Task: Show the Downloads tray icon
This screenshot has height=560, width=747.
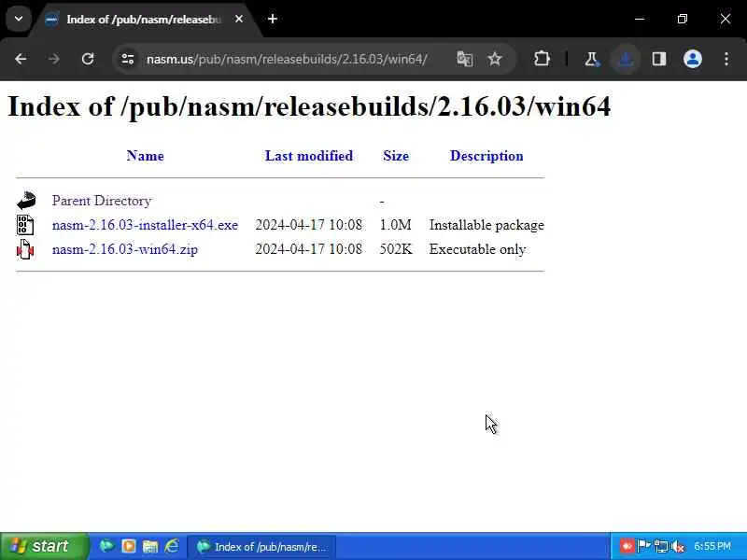Action: [626, 59]
